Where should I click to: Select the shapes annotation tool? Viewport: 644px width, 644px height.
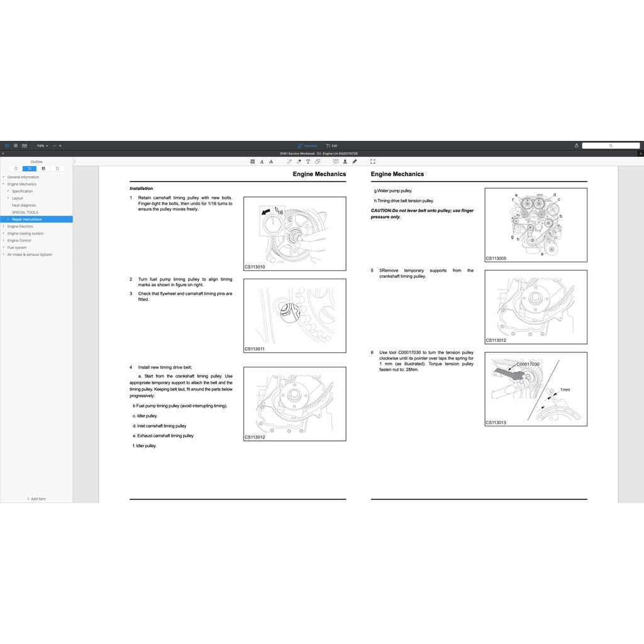pos(316,161)
